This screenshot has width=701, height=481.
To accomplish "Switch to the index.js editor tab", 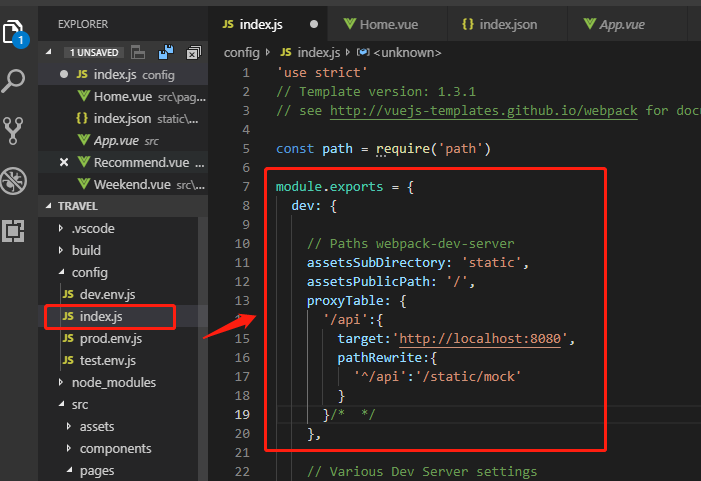I will click(268, 24).
